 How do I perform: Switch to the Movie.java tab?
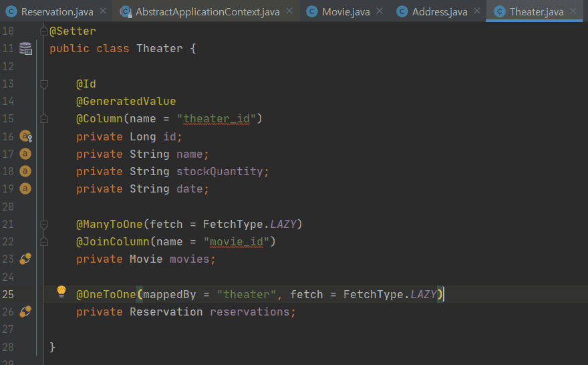point(345,12)
